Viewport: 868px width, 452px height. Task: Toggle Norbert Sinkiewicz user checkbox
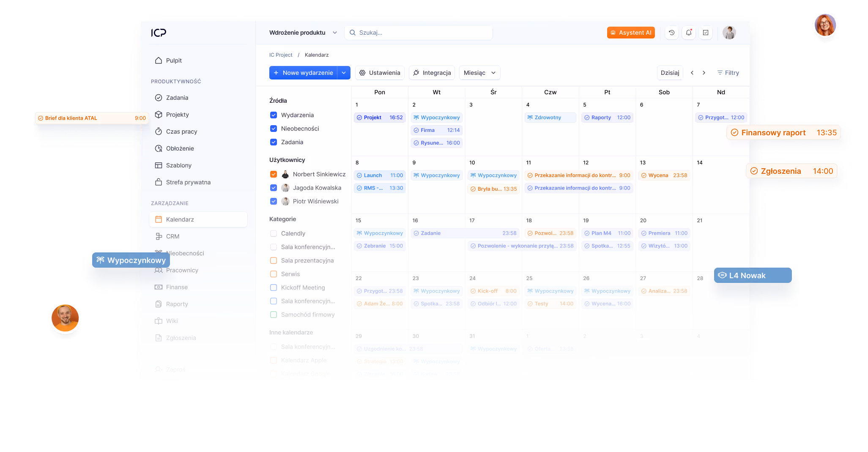coord(274,174)
